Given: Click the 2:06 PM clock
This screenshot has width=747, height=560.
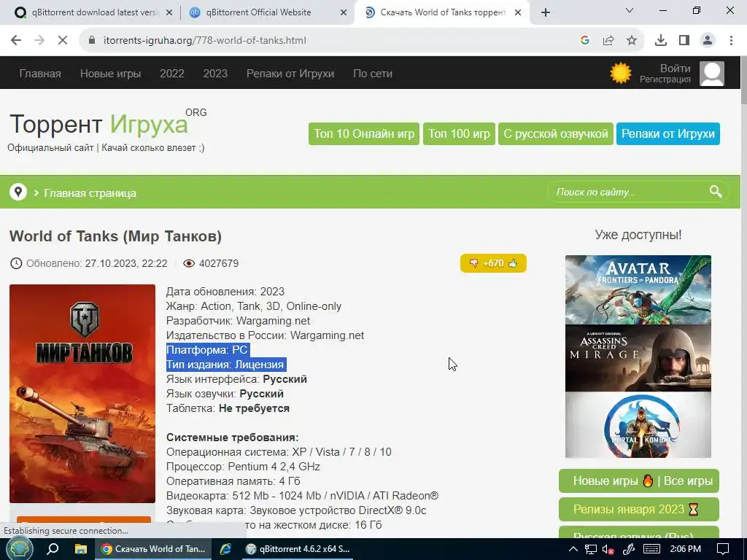Looking at the screenshot, I should [685, 549].
